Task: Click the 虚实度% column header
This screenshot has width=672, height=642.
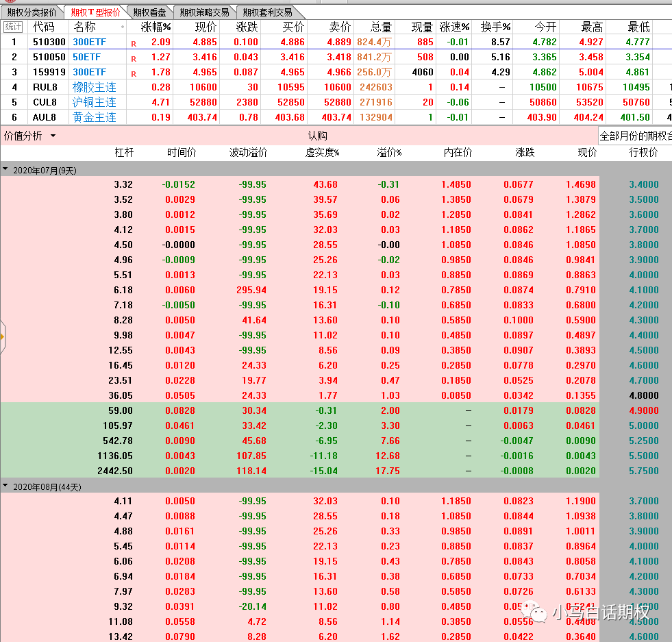Action: point(322,152)
